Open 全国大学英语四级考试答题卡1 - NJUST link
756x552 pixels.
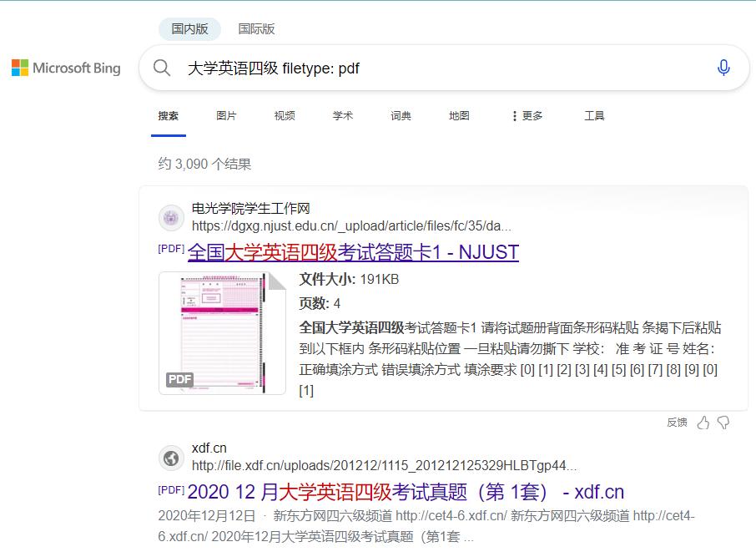click(354, 252)
